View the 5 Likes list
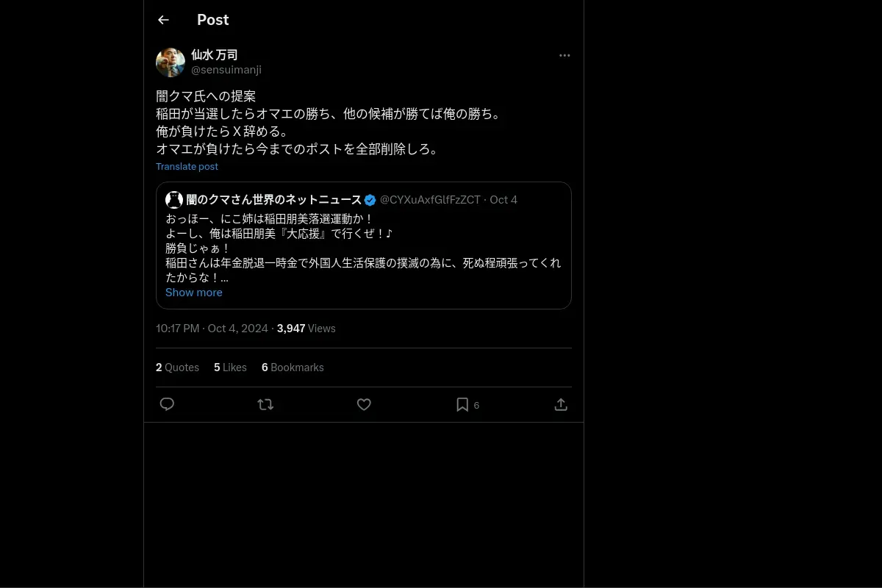 point(230,367)
